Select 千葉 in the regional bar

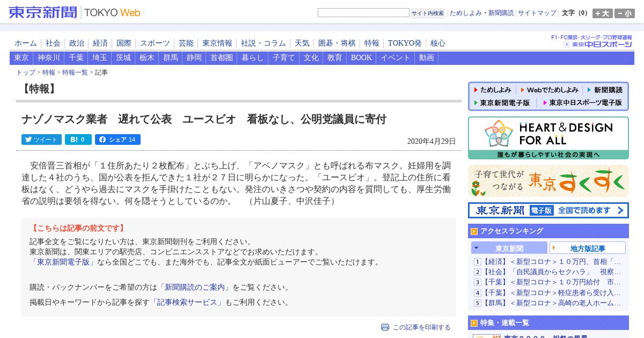pos(76,58)
